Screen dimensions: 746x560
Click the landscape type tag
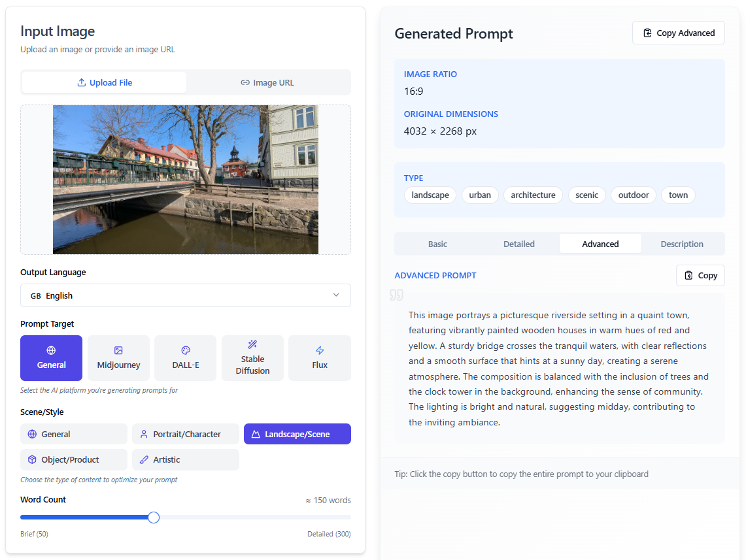[x=430, y=195]
